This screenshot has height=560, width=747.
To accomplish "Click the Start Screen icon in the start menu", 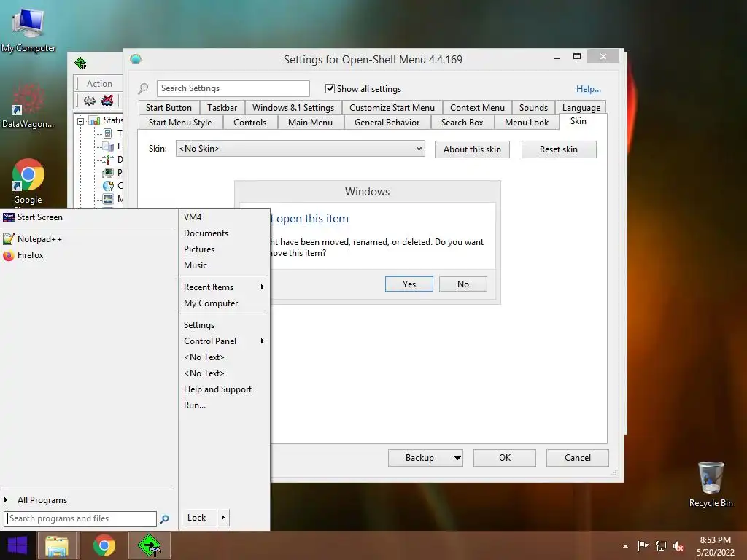I will tap(9, 217).
